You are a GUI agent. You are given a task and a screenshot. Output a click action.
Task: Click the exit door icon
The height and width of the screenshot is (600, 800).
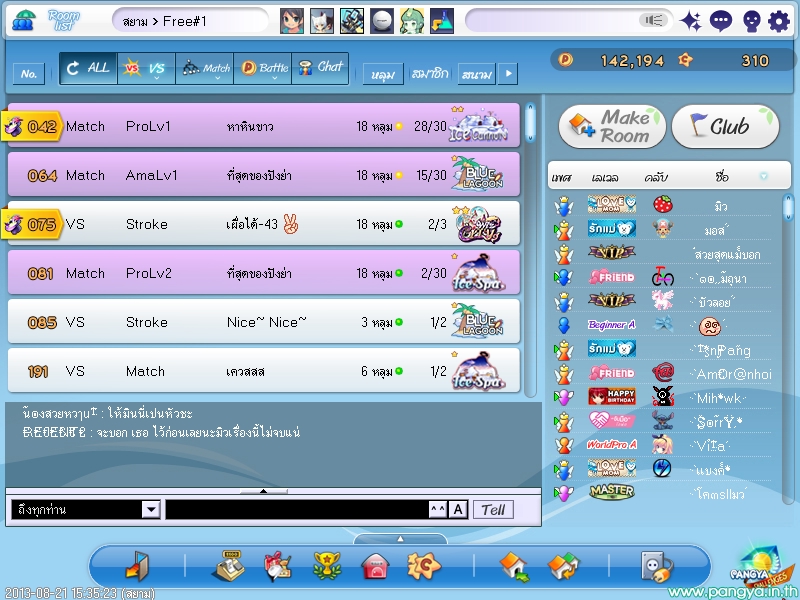pyautogui.click(x=137, y=566)
